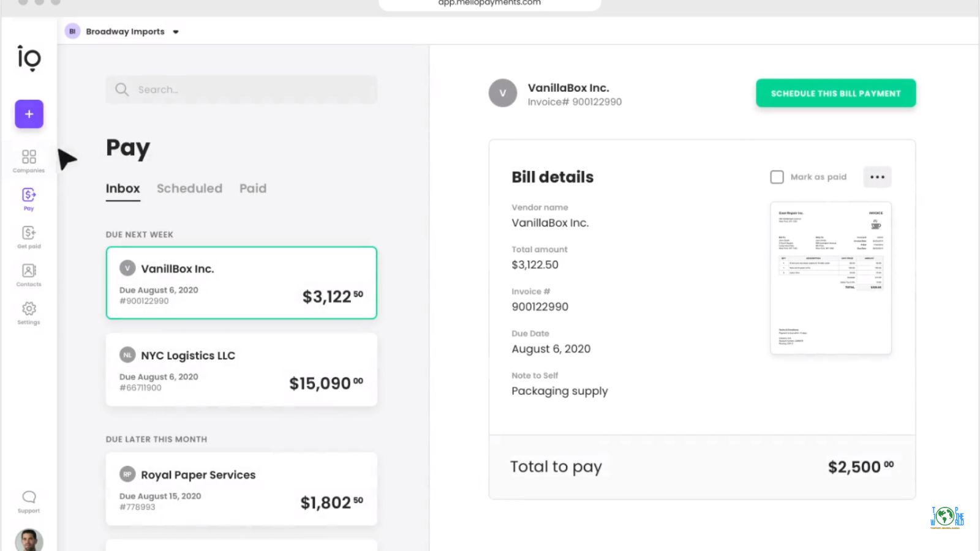Open the Contacts section in the sidebar

point(29,275)
